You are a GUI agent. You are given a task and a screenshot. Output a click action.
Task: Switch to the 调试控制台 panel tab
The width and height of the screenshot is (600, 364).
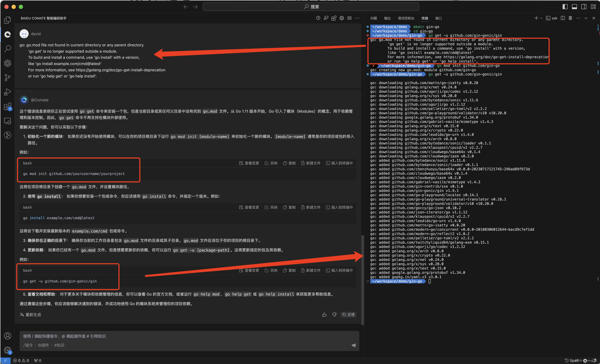406,19
